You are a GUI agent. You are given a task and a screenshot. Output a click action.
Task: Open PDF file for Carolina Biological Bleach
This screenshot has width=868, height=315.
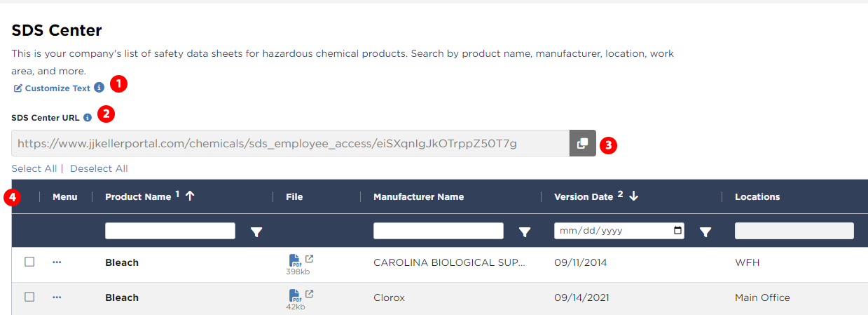click(295, 260)
